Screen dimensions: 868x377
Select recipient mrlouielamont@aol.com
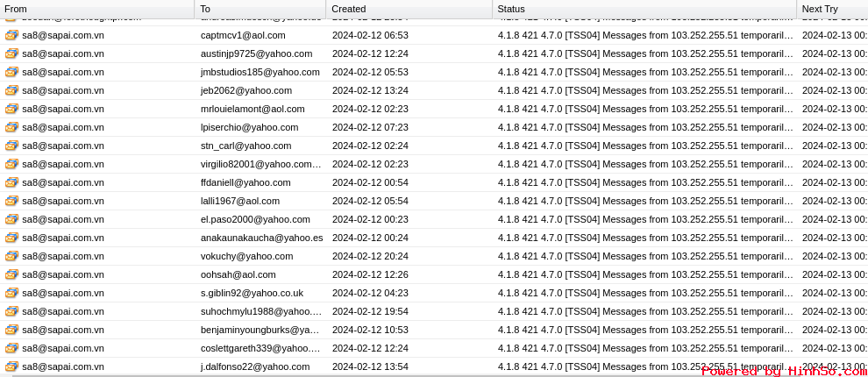[253, 109]
